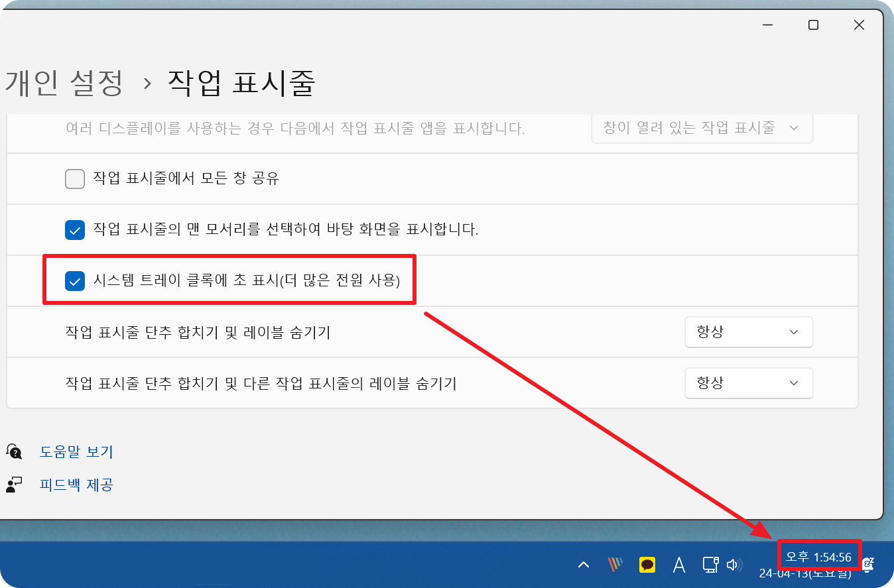Click the '여러 디스플레이를 사용하는 경우' description text
This screenshot has width=894, height=588.
click(295, 129)
